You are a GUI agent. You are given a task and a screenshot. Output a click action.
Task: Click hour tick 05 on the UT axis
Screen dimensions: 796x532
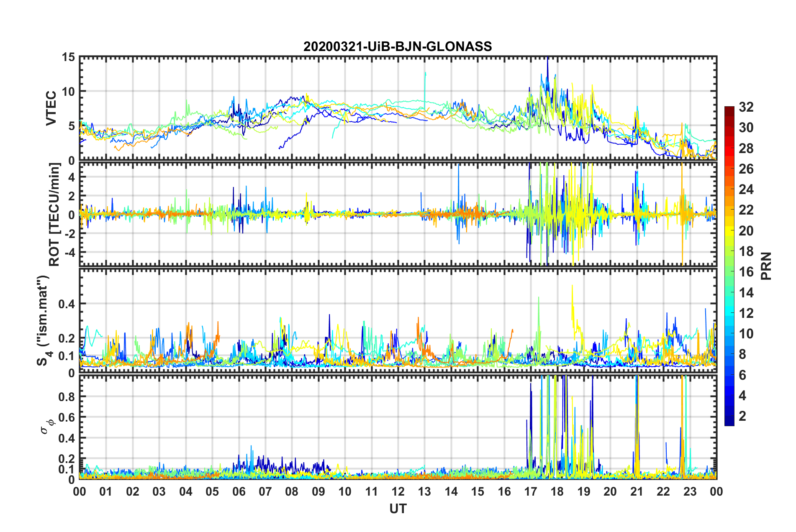pos(212,491)
